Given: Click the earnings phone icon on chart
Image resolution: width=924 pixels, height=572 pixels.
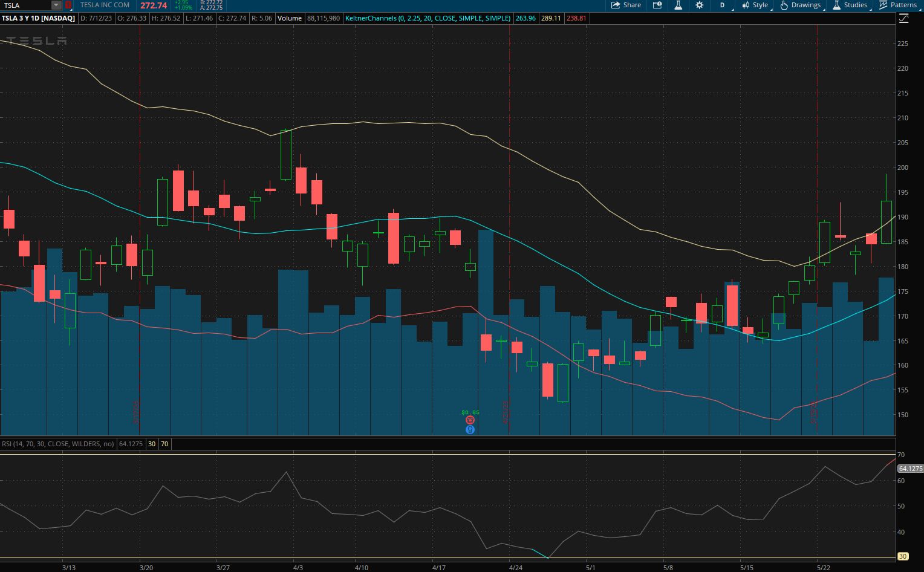Looking at the screenshot, I should coord(470,420).
